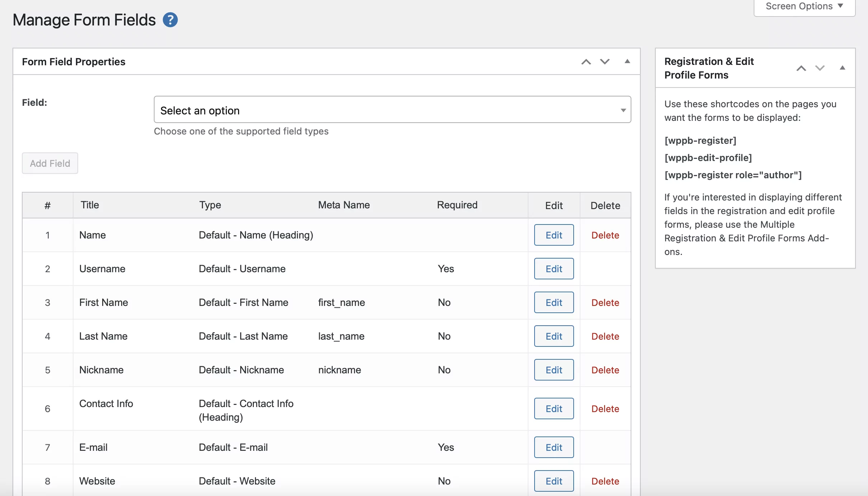This screenshot has width=868, height=496.
Task: Click the Add Field button
Action: point(50,164)
